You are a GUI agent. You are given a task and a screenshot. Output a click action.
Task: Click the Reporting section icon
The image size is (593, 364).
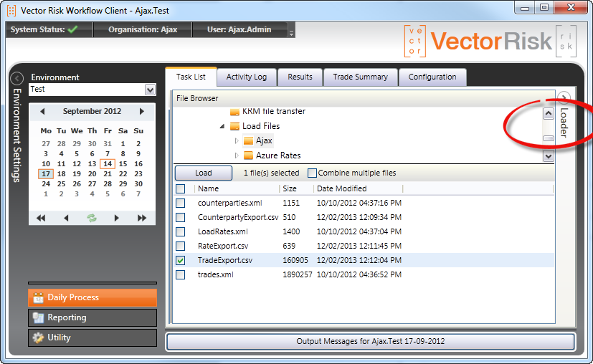click(x=38, y=318)
